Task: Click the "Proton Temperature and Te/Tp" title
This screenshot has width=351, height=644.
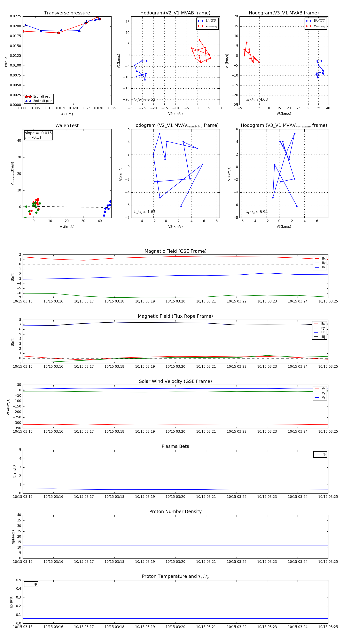Action: tap(175, 576)
